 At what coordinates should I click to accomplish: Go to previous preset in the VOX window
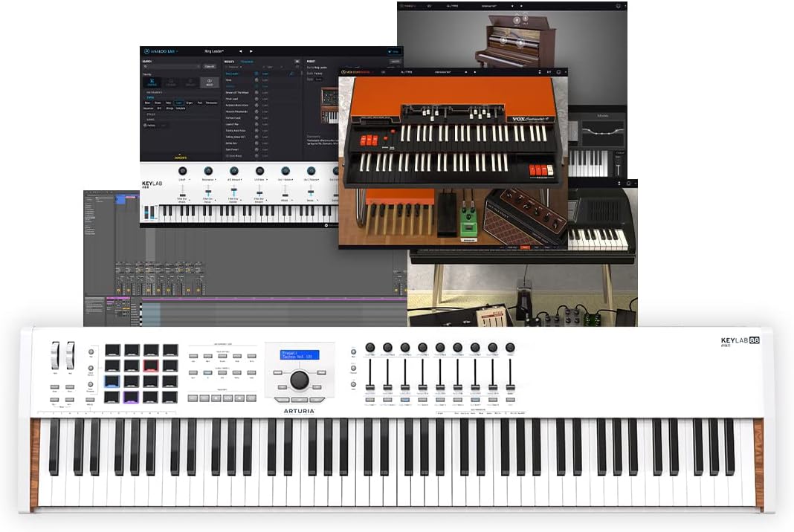(x=466, y=72)
